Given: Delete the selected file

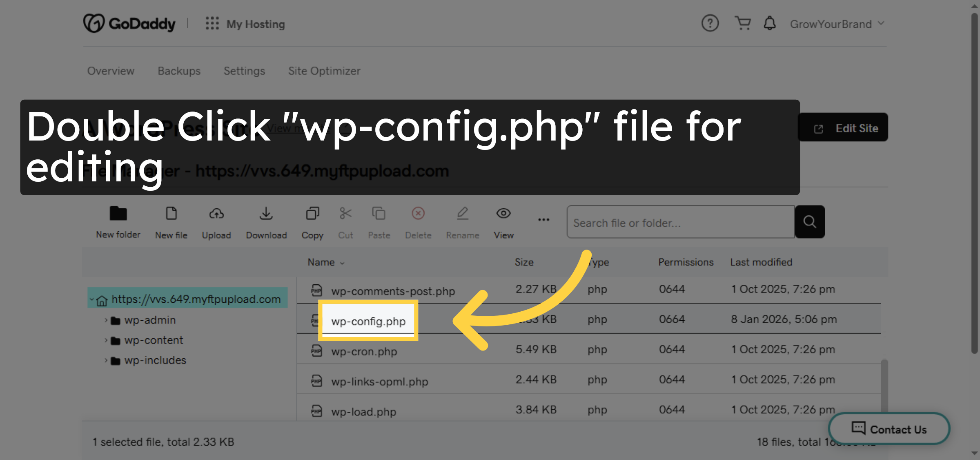Looking at the screenshot, I should (x=418, y=222).
